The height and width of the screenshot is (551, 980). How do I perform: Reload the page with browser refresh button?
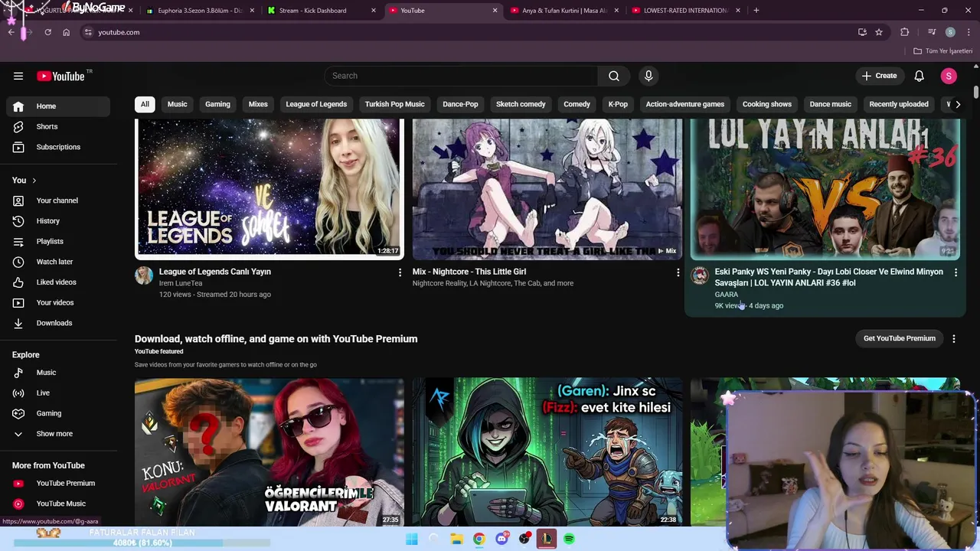pos(47,32)
